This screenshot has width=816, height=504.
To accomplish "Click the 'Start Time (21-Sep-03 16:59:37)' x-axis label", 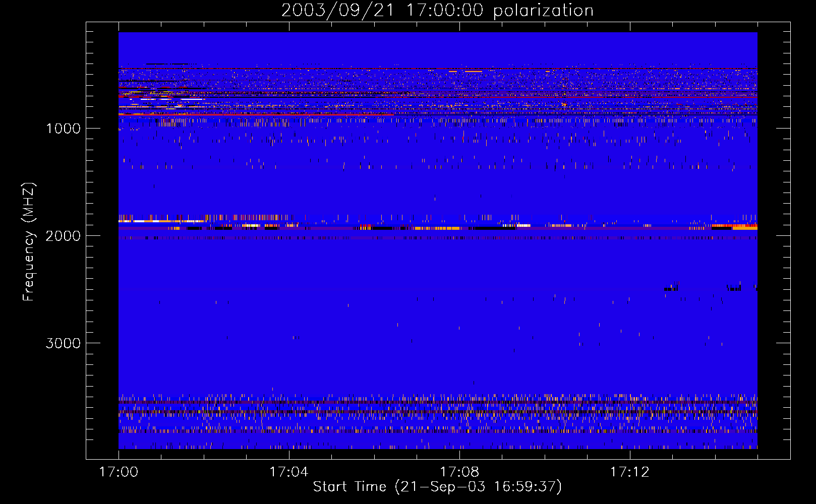I will point(437,487).
